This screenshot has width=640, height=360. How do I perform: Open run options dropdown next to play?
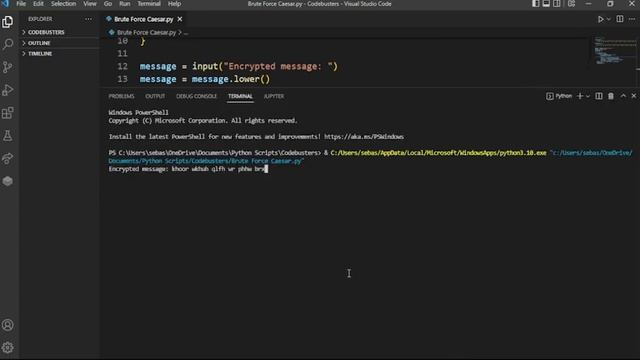click(609, 19)
